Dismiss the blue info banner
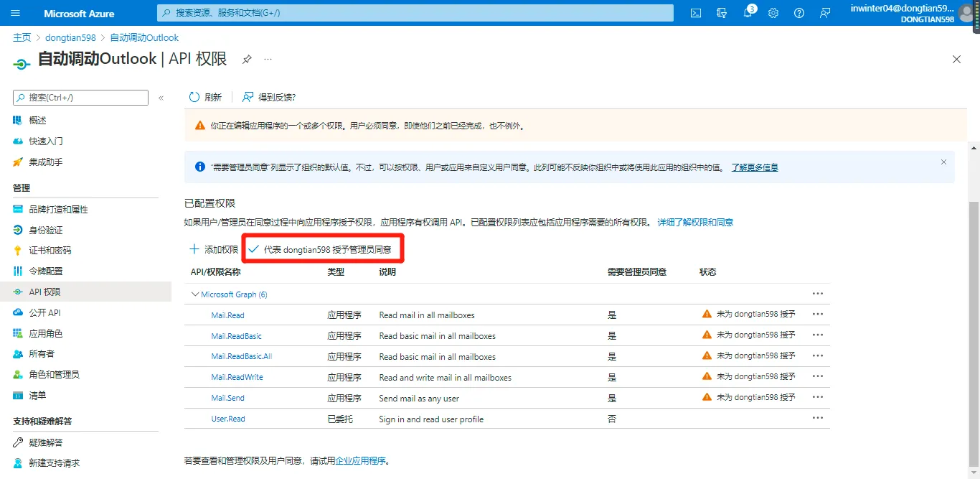980x479 pixels. (x=943, y=162)
